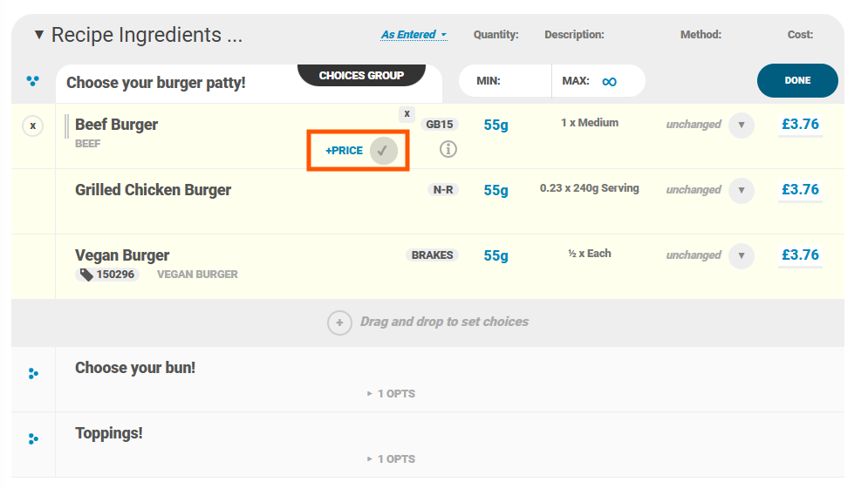Open the method dropdown for Grilled Chicken Burger
The width and height of the screenshot is (868, 489).
(x=742, y=190)
